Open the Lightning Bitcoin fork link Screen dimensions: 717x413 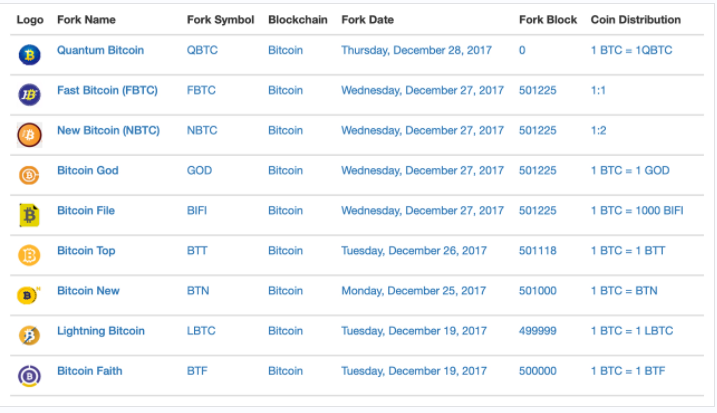(x=100, y=330)
